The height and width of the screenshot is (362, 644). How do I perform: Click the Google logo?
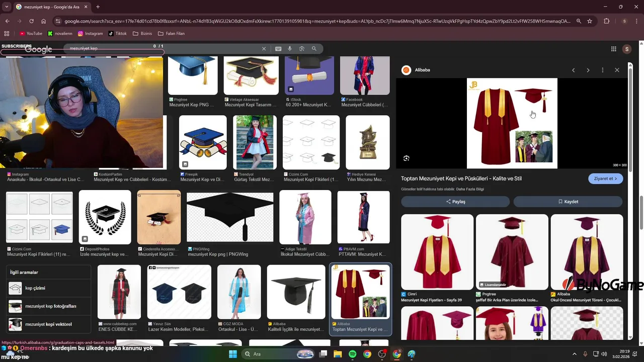click(39, 49)
